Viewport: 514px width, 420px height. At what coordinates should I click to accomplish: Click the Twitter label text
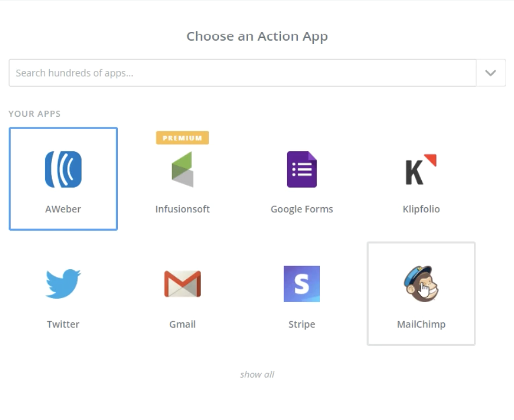point(63,324)
